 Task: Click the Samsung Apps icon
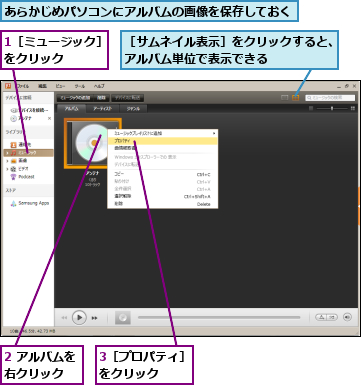click(13, 203)
